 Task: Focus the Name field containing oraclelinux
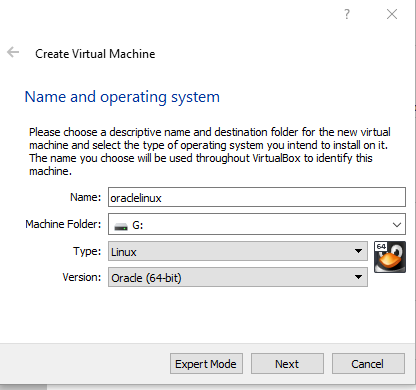(x=257, y=197)
